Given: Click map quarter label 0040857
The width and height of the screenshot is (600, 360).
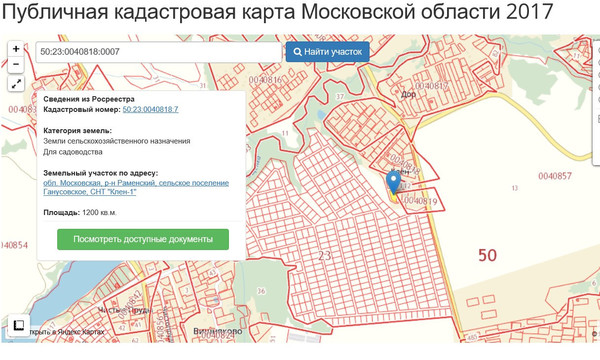Looking at the screenshot, I should pos(555,176).
